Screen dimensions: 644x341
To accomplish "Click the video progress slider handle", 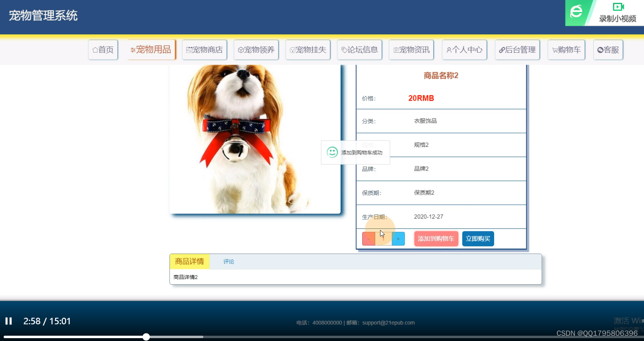I will pyautogui.click(x=146, y=337).
